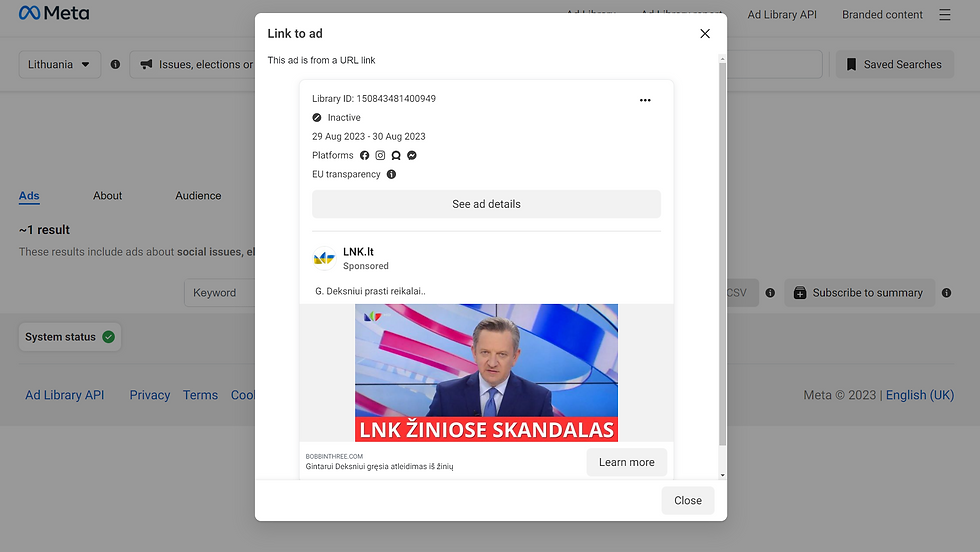Click info icon next to Subscribe to summary

pyautogui.click(x=946, y=293)
